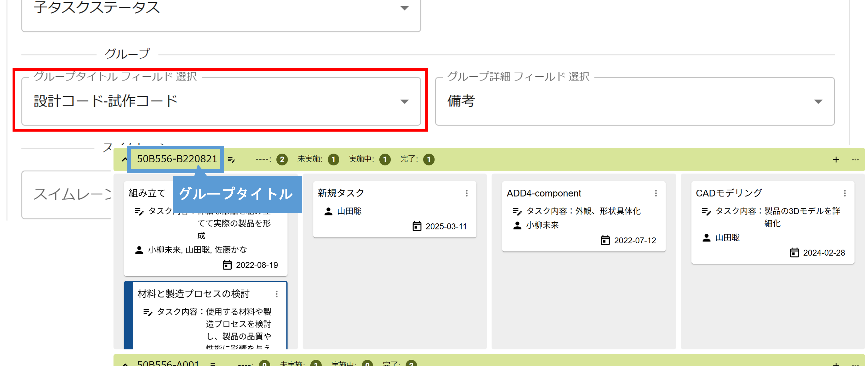Open the CADモデリング card menu

click(845, 193)
